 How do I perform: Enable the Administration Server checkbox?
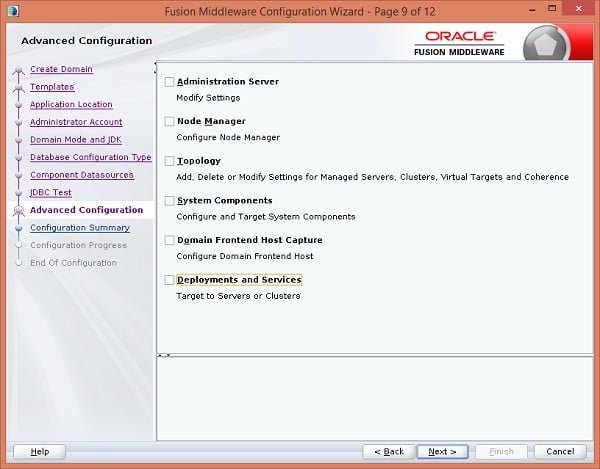(x=169, y=82)
